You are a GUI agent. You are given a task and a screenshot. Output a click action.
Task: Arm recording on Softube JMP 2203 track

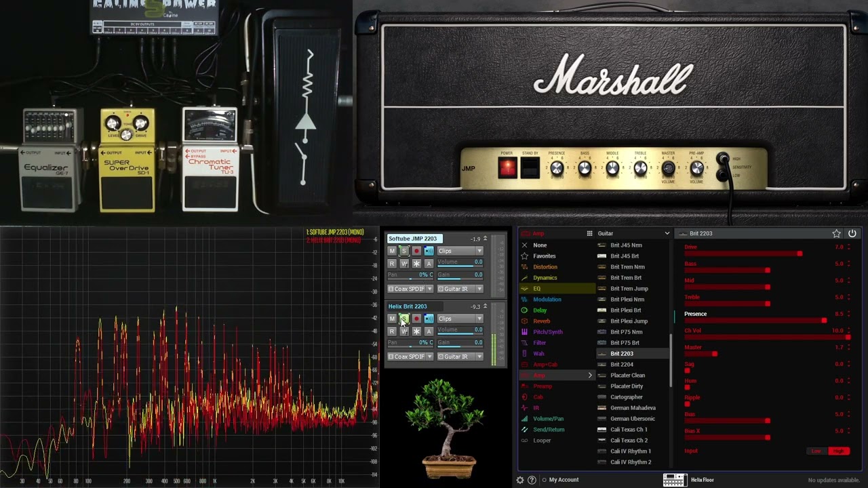[x=416, y=251]
